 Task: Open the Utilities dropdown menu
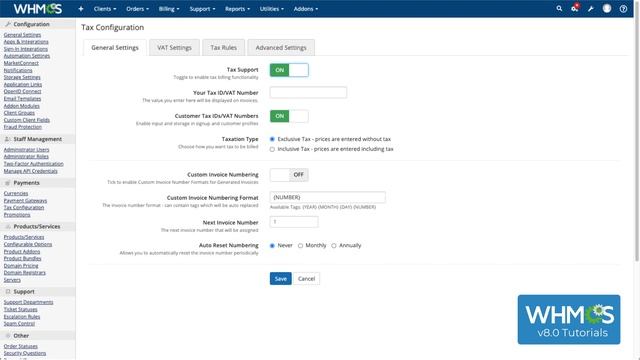pyautogui.click(x=271, y=9)
